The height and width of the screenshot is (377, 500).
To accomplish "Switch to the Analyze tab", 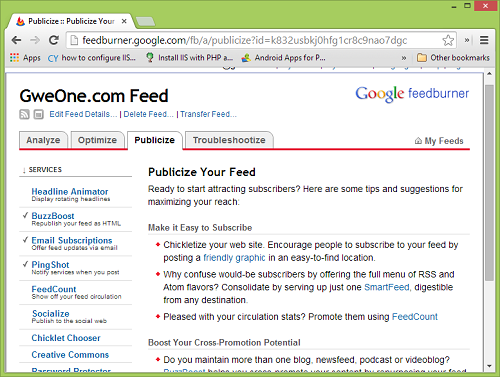I will (x=43, y=140).
